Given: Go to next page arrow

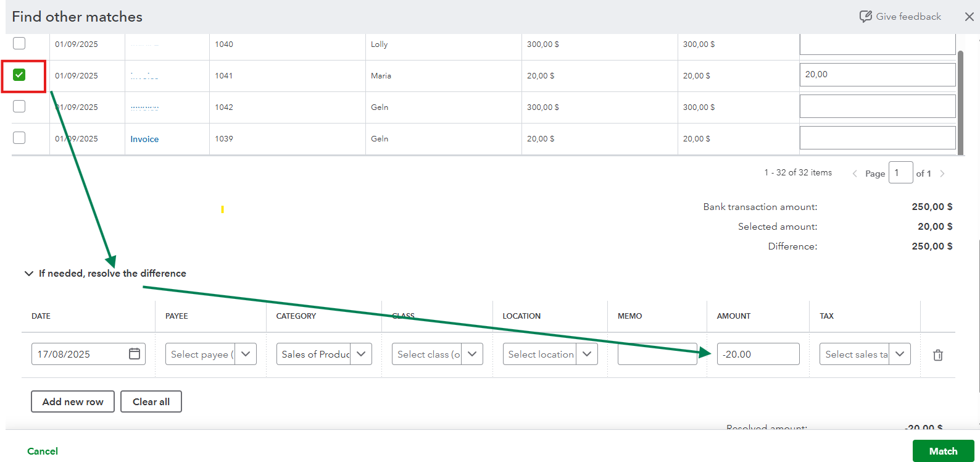Looking at the screenshot, I should [x=942, y=174].
